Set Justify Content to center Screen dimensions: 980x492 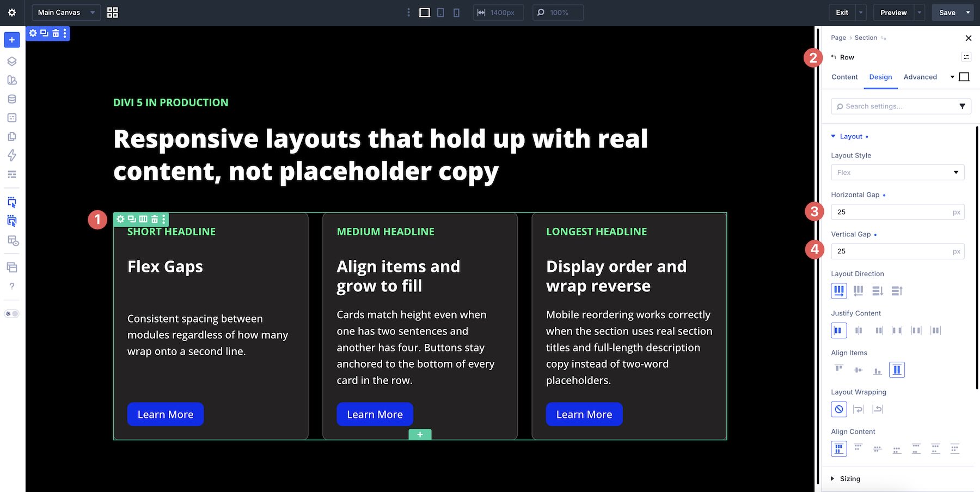click(859, 330)
